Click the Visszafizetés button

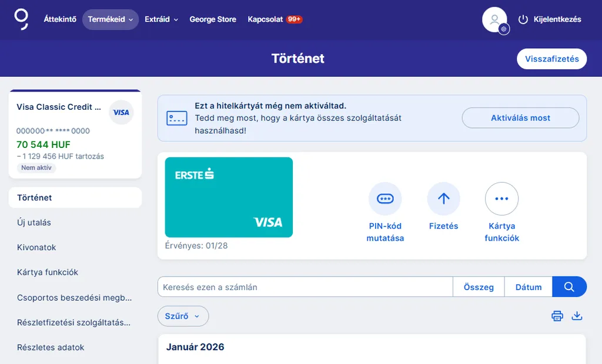[551, 59]
